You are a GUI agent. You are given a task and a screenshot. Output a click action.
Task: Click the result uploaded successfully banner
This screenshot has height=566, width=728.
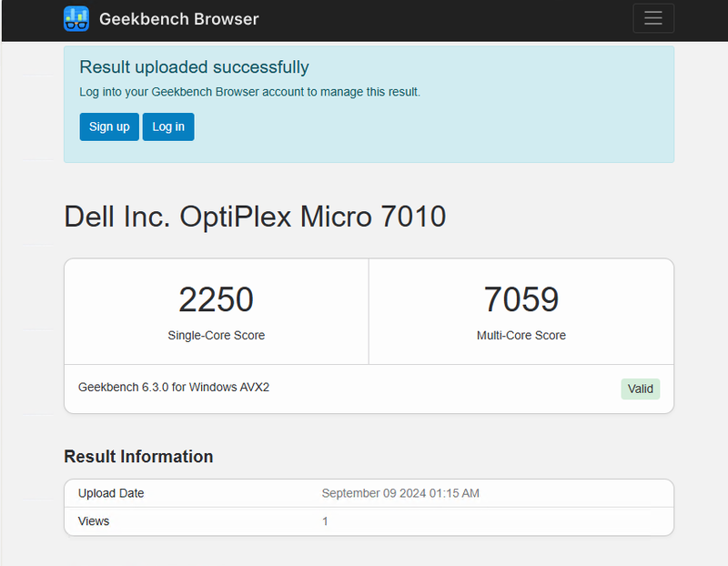[194, 66]
